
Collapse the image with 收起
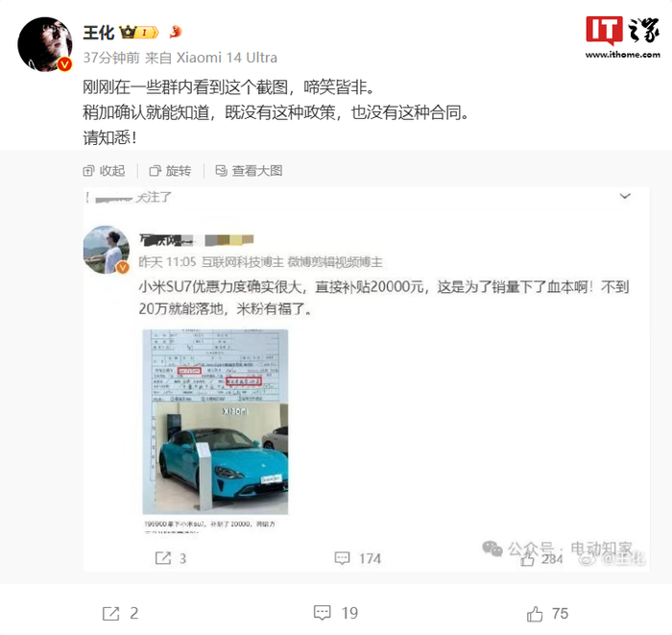pos(104,171)
